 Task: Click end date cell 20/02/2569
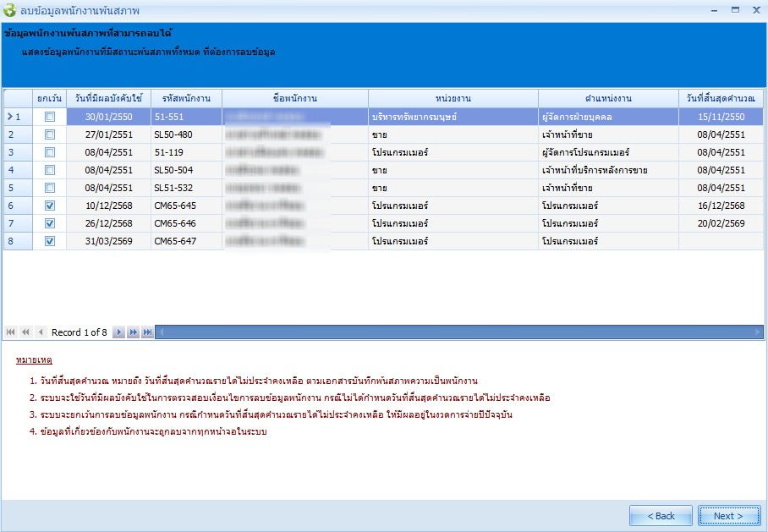tap(721, 223)
